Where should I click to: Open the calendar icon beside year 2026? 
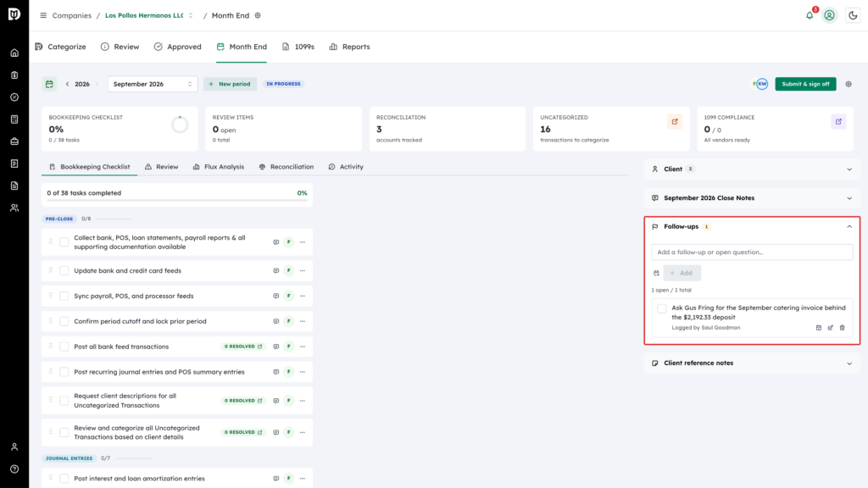[x=49, y=84]
